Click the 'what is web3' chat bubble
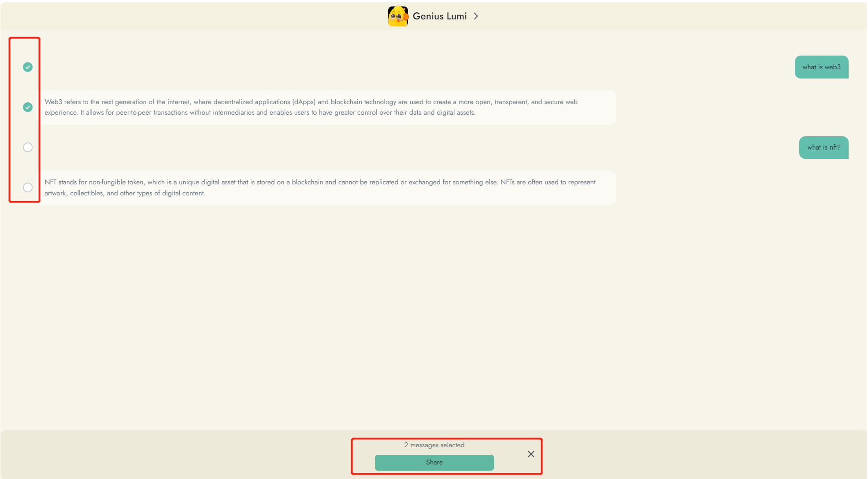 tap(821, 67)
